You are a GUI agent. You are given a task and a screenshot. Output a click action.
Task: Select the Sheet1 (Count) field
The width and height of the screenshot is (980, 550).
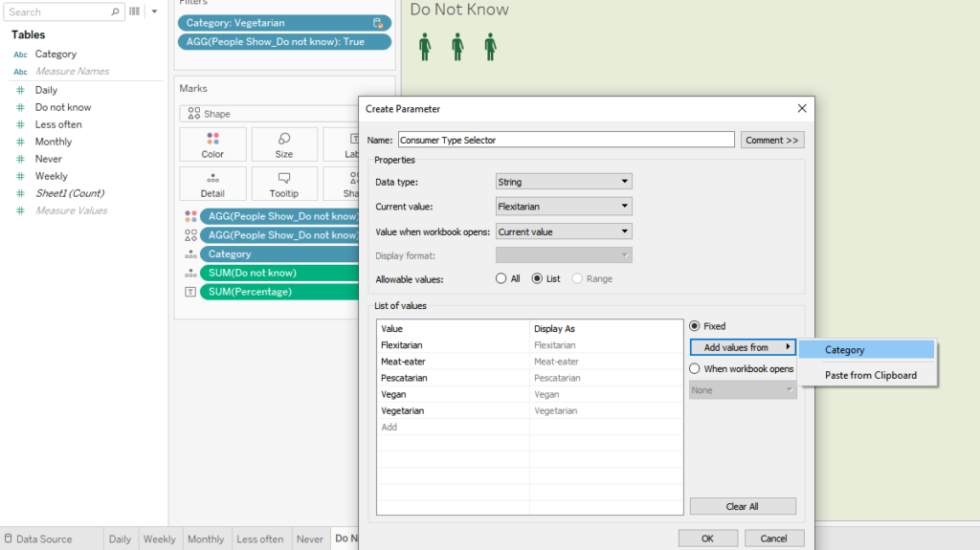click(x=69, y=193)
